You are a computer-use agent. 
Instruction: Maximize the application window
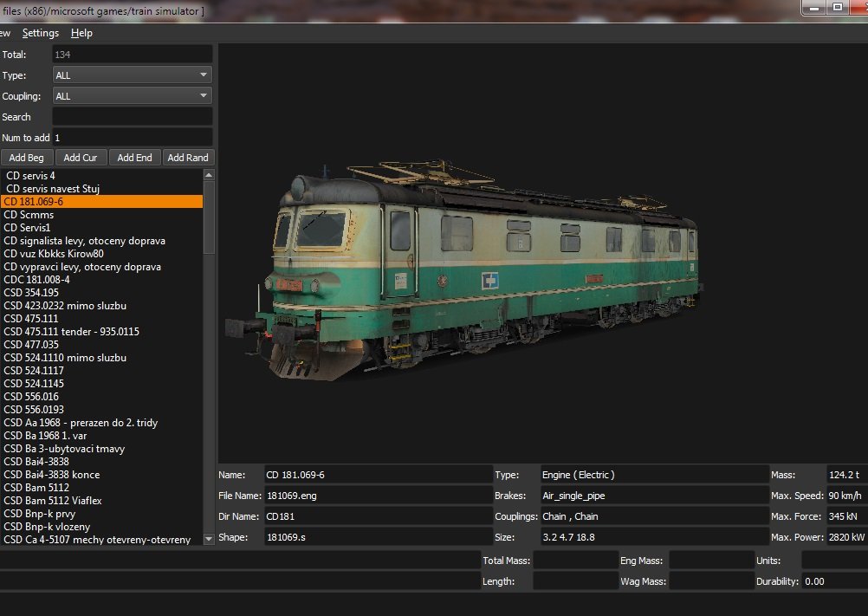837,7
